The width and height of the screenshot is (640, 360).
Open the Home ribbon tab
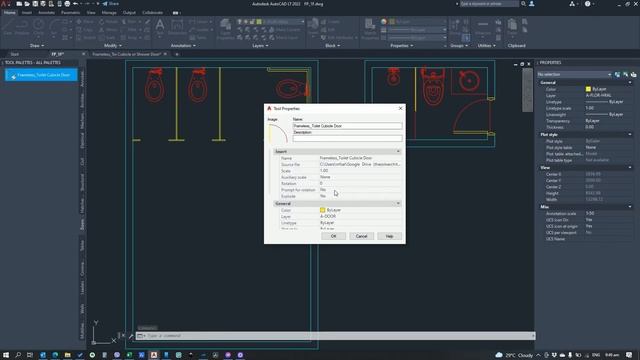(9, 13)
